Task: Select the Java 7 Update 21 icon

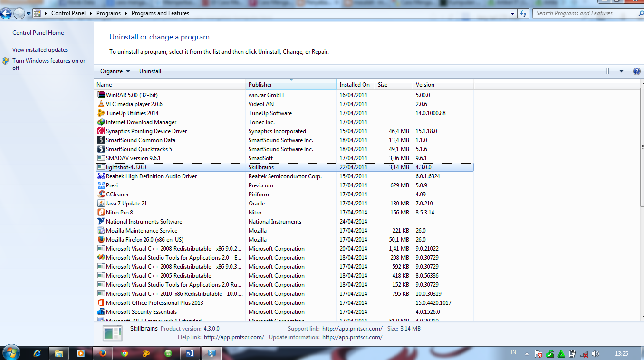Action: (101, 204)
